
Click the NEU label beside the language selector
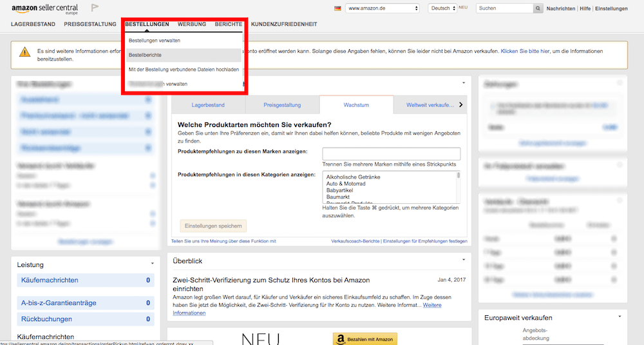coord(463,7)
